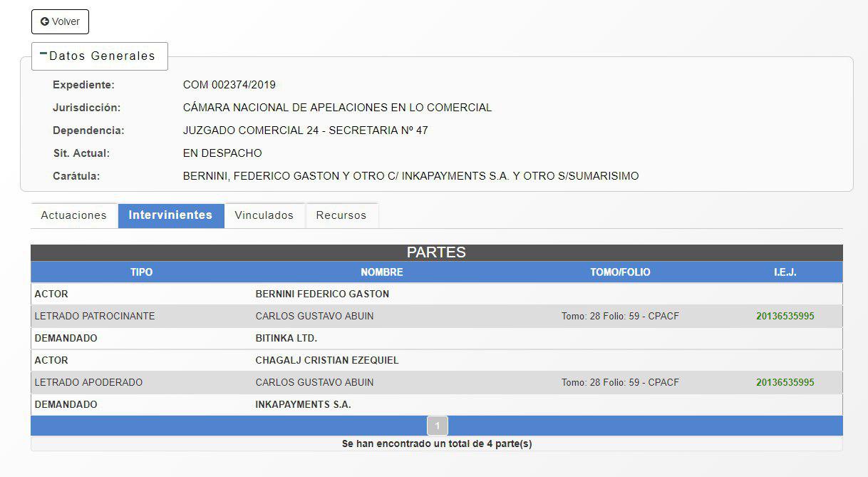Click expediente number COM 002374/2019
868x477 pixels.
tap(229, 85)
